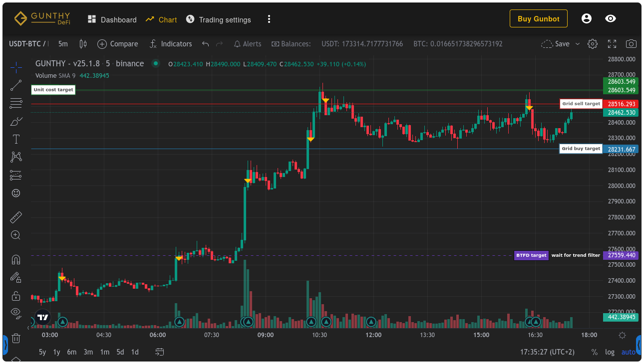Toggle the magnet snapping mode
Screen dimensions: 644x364
click(16, 259)
